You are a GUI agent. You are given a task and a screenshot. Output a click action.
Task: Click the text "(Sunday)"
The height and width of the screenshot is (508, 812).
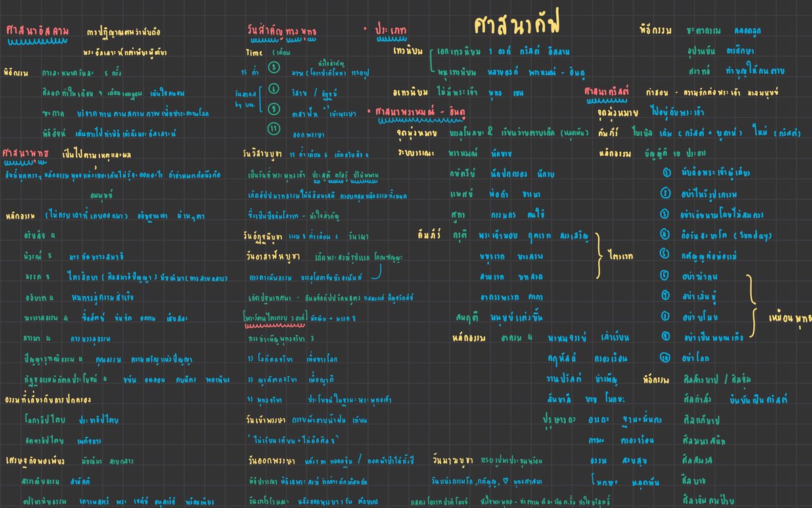click(752, 235)
